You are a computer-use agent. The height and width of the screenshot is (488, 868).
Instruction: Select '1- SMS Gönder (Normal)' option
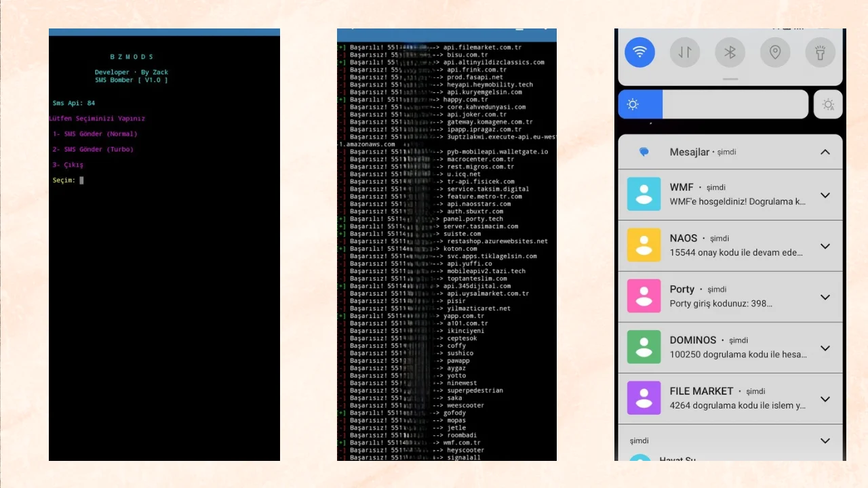coord(95,134)
